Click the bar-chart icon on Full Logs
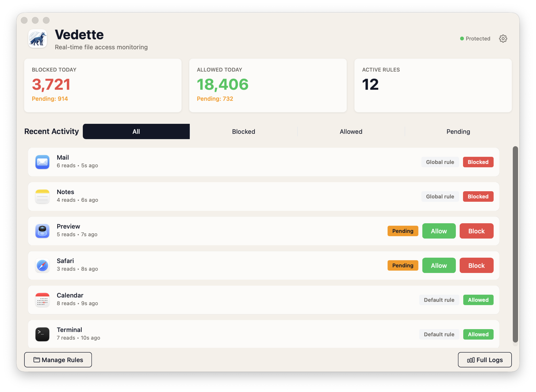Image resolution: width=536 pixels, height=392 pixels. (471, 360)
